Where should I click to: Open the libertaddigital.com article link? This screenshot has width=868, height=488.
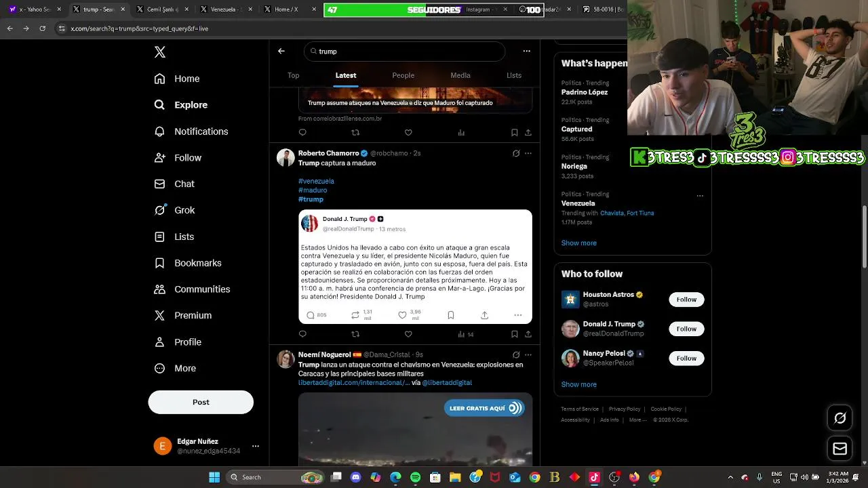click(x=354, y=383)
